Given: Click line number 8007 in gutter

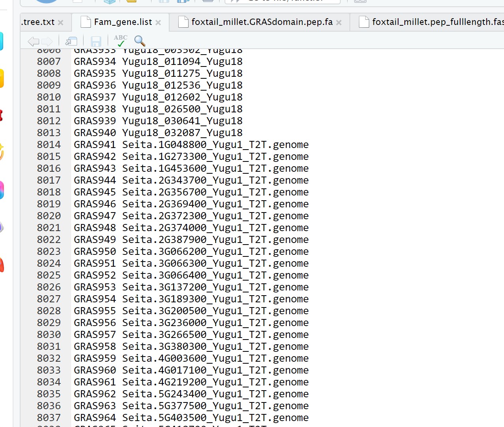Looking at the screenshot, I should click(x=49, y=62).
